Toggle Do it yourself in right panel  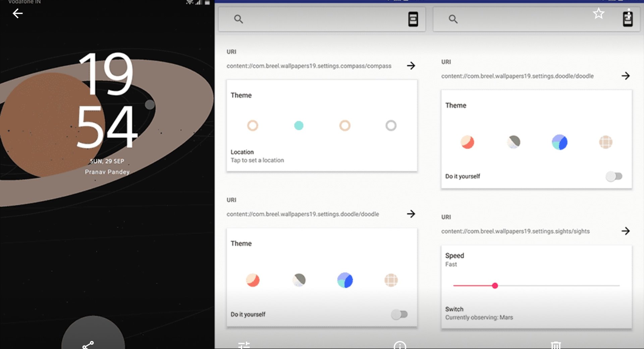(x=614, y=176)
